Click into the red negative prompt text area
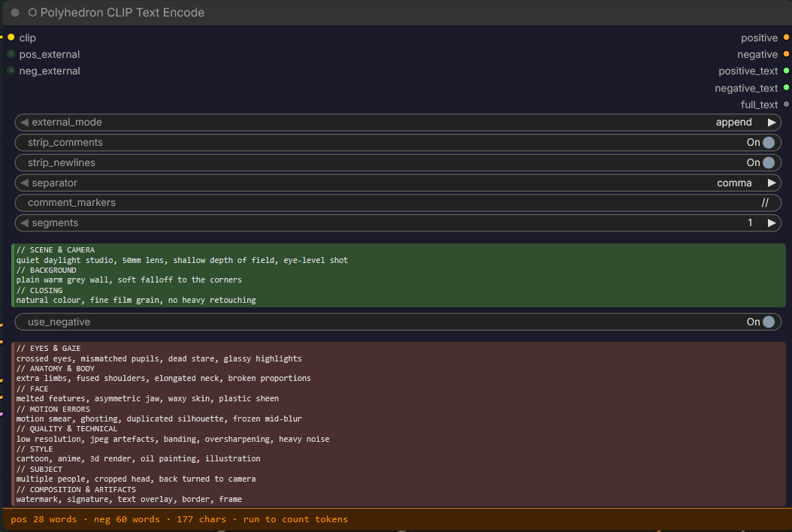792x532 pixels. click(398, 424)
